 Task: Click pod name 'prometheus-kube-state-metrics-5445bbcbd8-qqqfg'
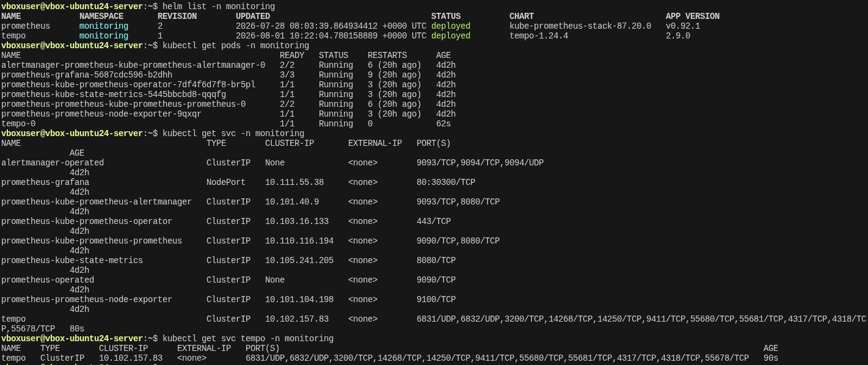point(114,95)
